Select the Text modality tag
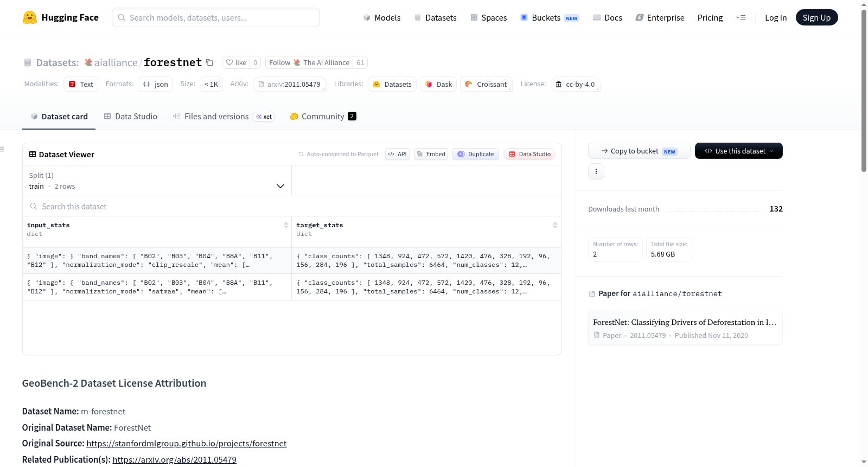 pos(81,84)
